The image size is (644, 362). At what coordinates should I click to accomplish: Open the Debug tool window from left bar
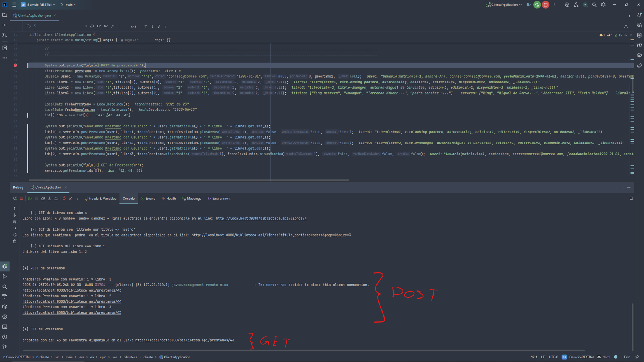point(5,267)
